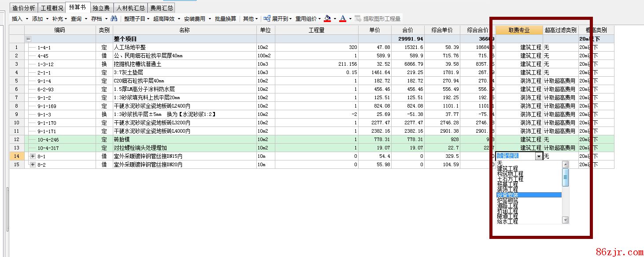Expand row 15 item 8-2
This screenshot has height=257, width=644.
pos(33,164)
